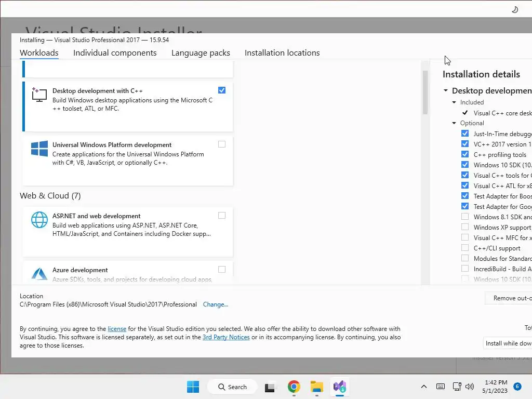Click the Installation details heading

tap(481, 74)
